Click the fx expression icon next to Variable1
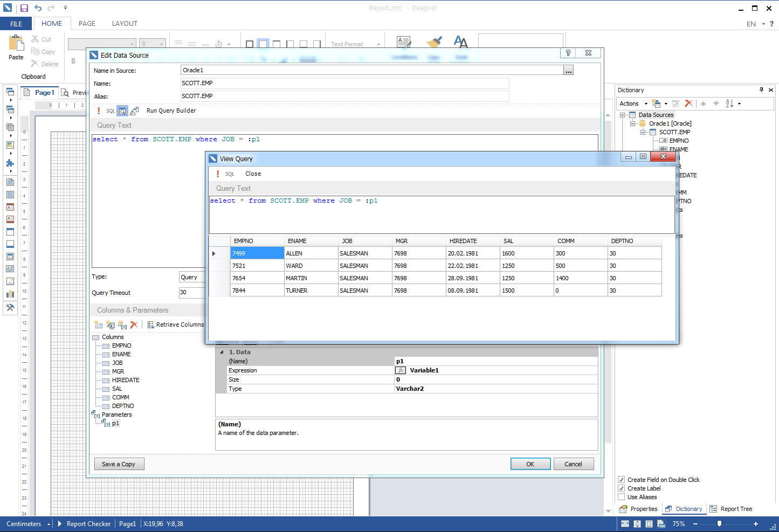This screenshot has width=779, height=532. pos(401,370)
